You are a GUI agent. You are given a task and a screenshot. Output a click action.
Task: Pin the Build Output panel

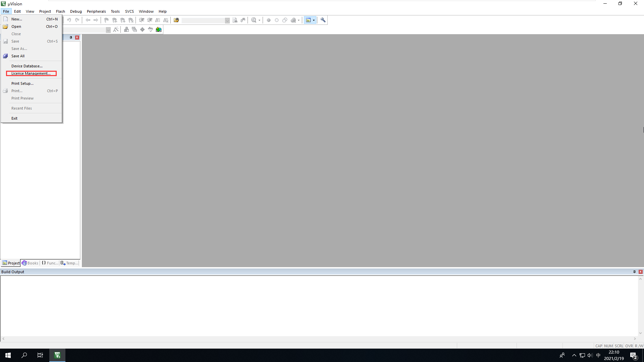[634, 272]
